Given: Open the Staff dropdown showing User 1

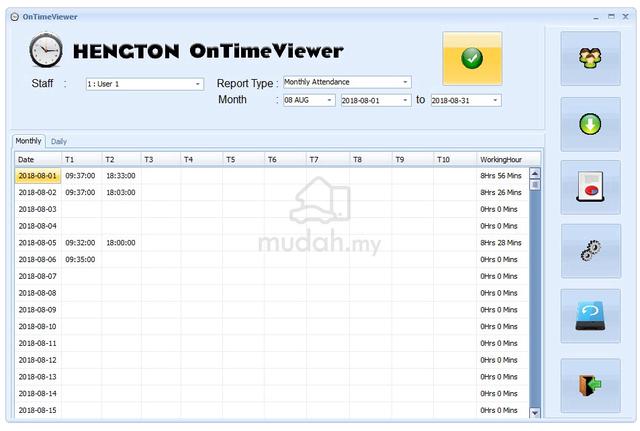Looking at the screenshot, I should tap(144, 84).
